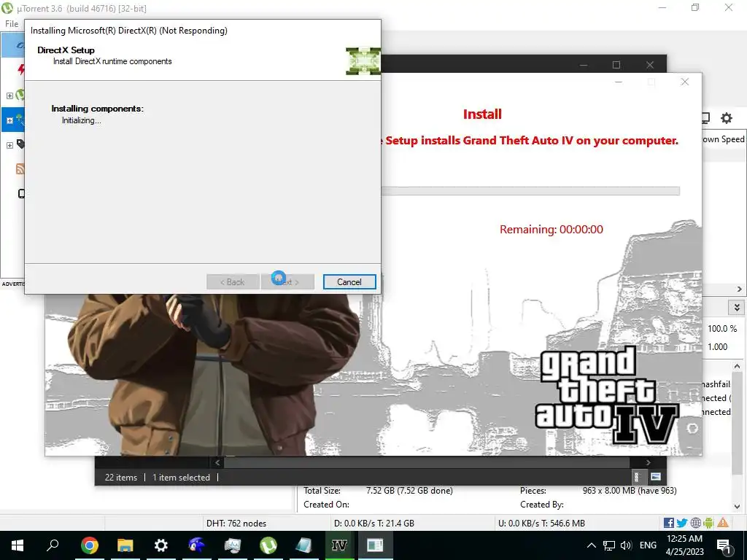
Task: Launch Google Chrome from the taskbar
Action: click(x=89, y=545)
